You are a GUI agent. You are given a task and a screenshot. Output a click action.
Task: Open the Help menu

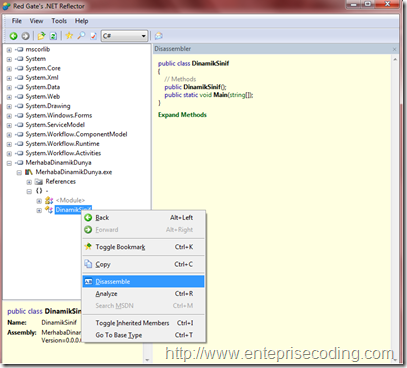tap(81, 21)
